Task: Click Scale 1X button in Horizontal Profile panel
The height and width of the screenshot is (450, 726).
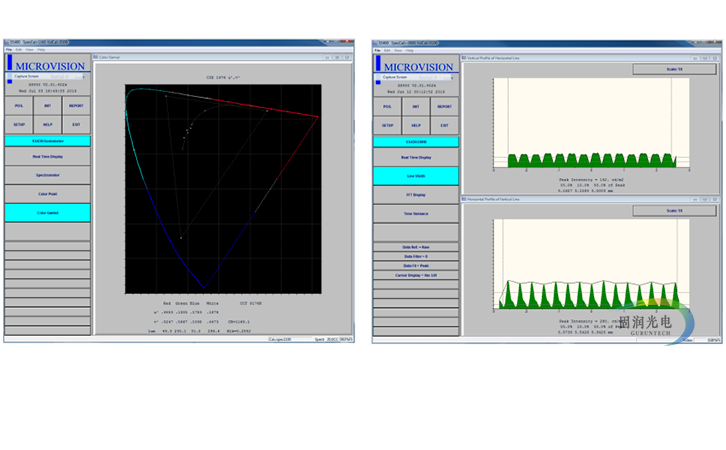Action: 674,211
